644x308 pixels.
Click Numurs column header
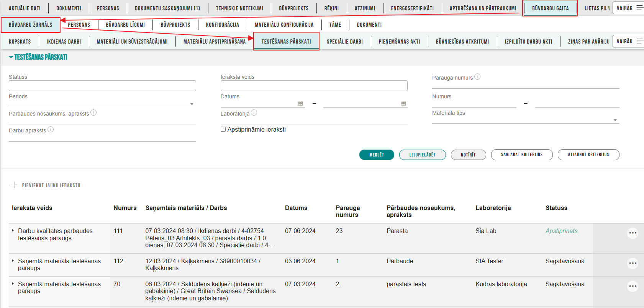(x=125, y=208)
